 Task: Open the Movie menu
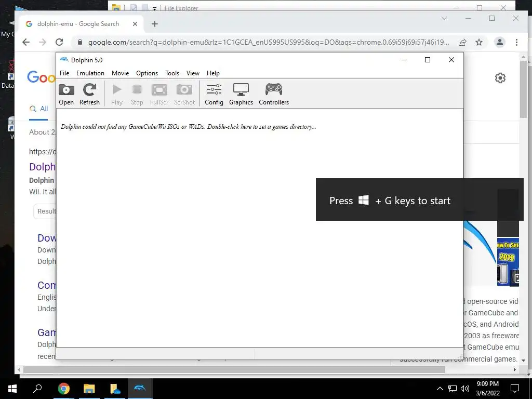pyautogui.click(x=120, y=73)
